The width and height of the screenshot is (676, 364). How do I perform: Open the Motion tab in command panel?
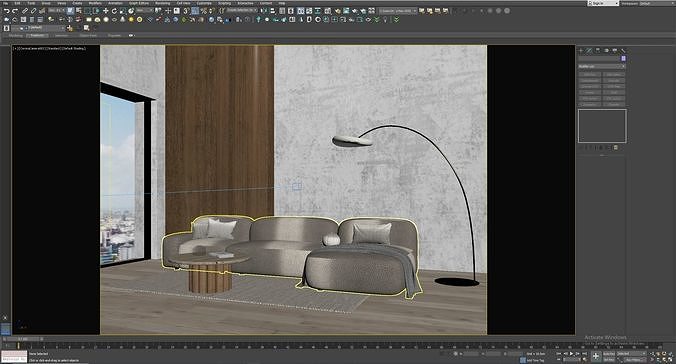[x=606, y=50]
